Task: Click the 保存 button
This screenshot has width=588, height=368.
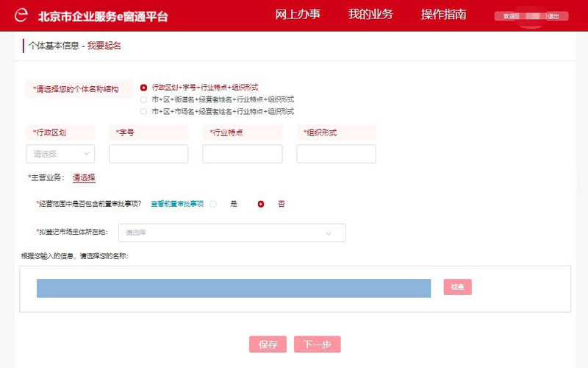Action: coord(268,344)
